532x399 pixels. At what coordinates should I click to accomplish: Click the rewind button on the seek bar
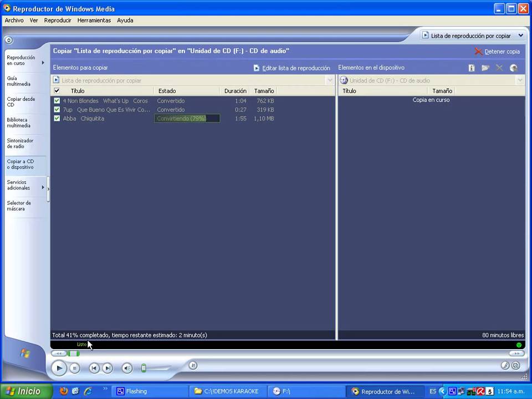[59, 354]
